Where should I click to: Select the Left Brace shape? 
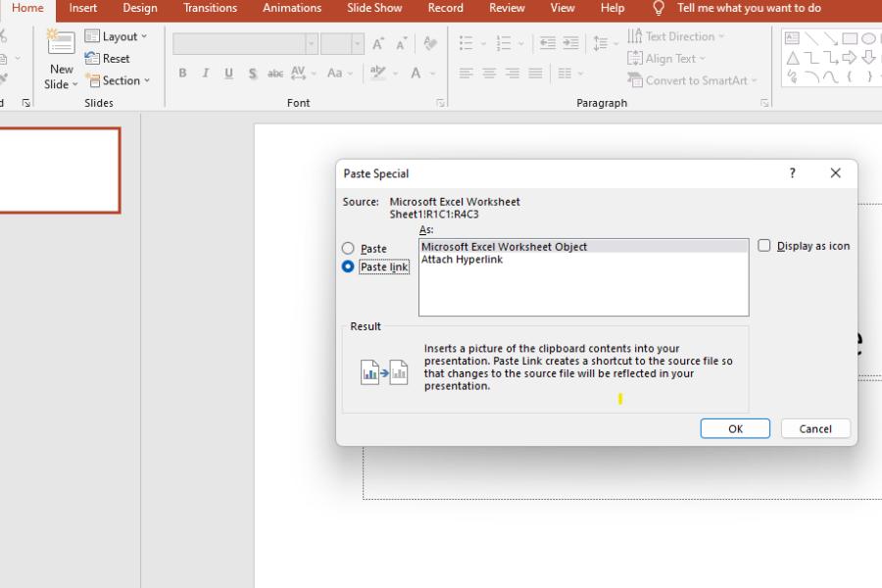pyautogui.click(x=850, y=76)
